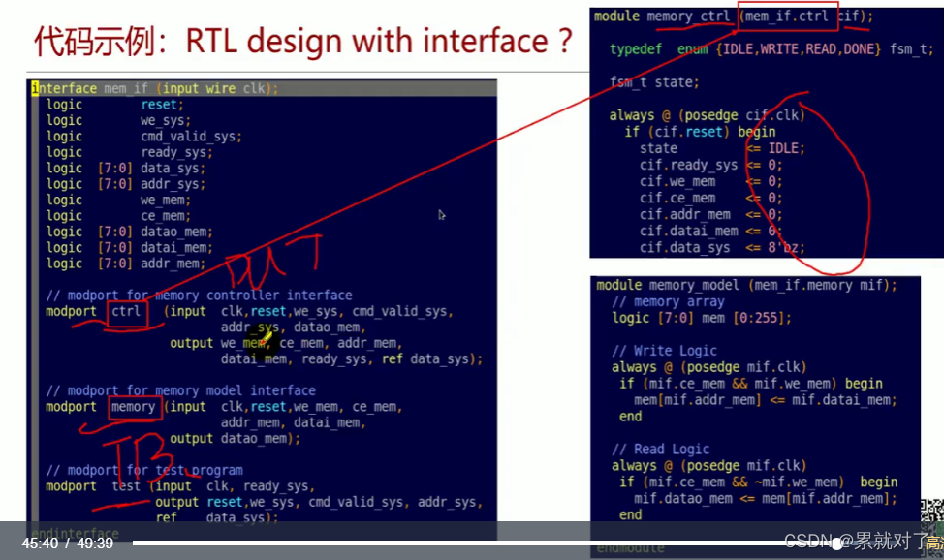Click the slide title '代码示例: RTL design with interface ?'
Viewport: 944px width, 560px height.
(x=302, y=42)
